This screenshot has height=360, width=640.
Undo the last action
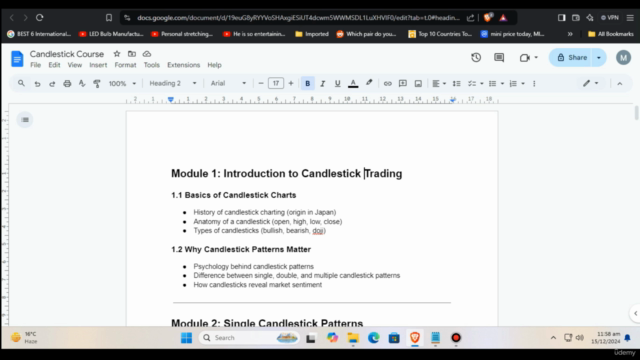point(37,84)
